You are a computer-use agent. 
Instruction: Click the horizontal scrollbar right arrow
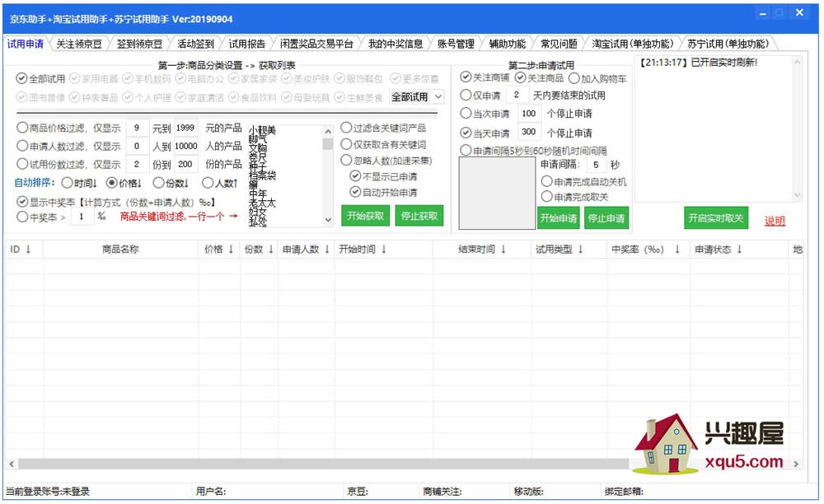pyautogui.click(x=797, y=464)
